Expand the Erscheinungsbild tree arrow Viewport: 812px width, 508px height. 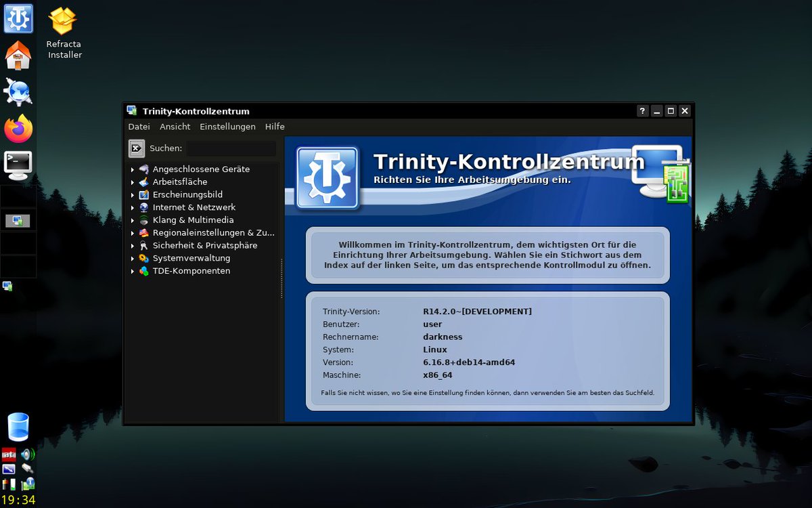coord(133,194)
